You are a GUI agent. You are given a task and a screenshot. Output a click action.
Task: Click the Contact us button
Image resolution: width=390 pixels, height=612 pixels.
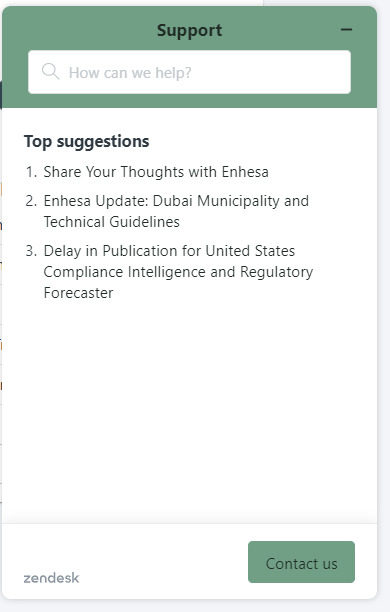301,562
